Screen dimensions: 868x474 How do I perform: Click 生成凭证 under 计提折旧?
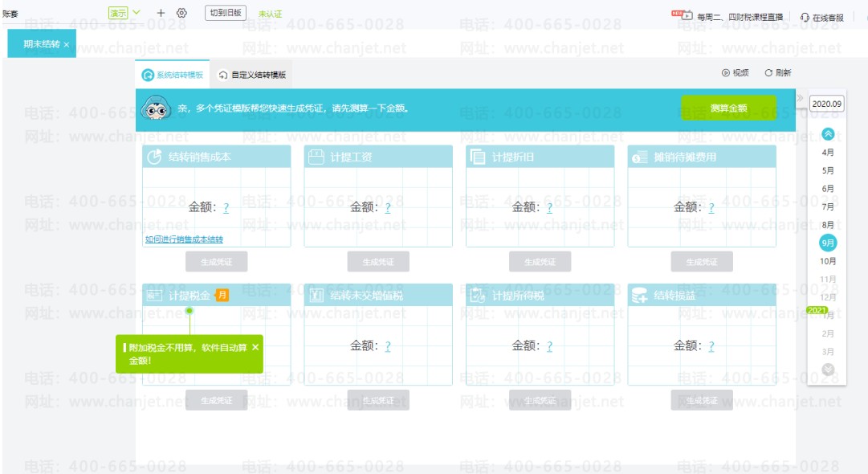(x=540, y=262)
